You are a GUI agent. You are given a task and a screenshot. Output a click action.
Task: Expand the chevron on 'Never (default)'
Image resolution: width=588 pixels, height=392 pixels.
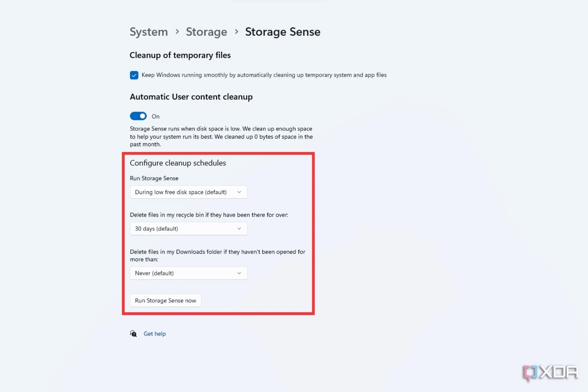point(239,273)
